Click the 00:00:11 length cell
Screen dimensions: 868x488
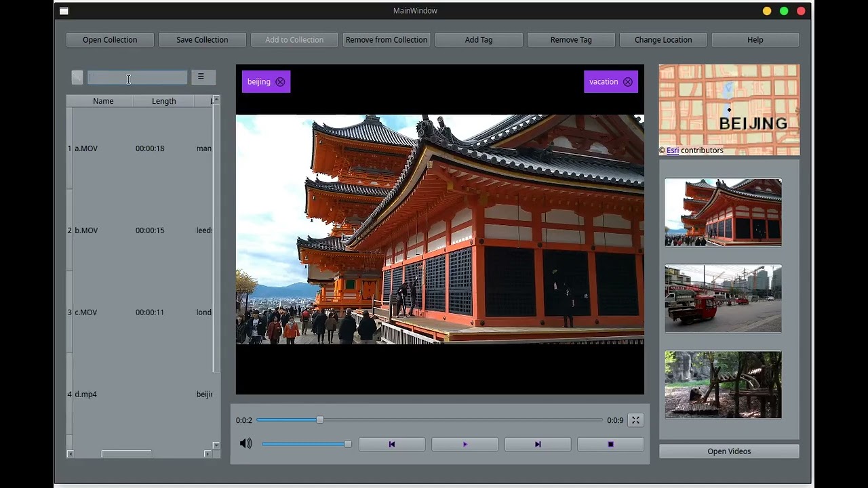pos(150,312)
